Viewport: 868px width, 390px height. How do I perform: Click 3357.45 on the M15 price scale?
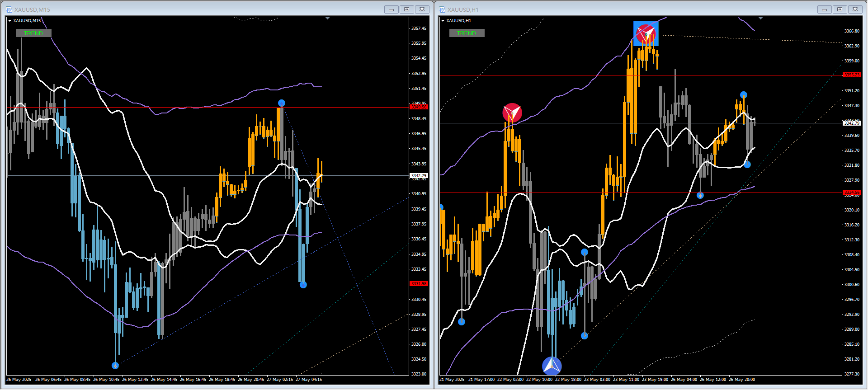coord(419,28)
